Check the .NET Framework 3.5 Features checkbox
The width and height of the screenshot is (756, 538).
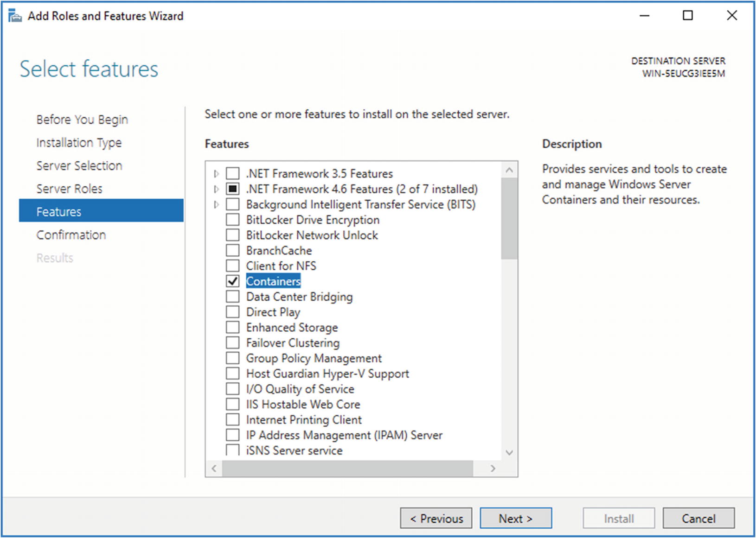(x=232, y=174)
